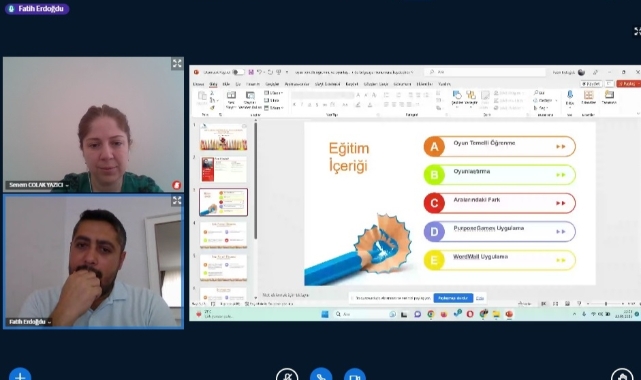Toggle the camera button in call bar
This screenshot has width=641, height=380.
[354, 376]
